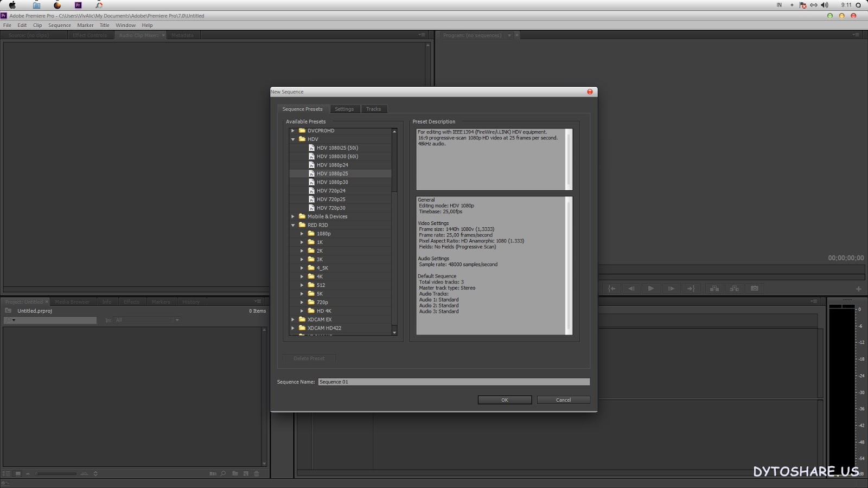This screenshot has height=488, width=868.
Task: Click the Premiere Pro icon in top bar
Action: coord(78,5)
